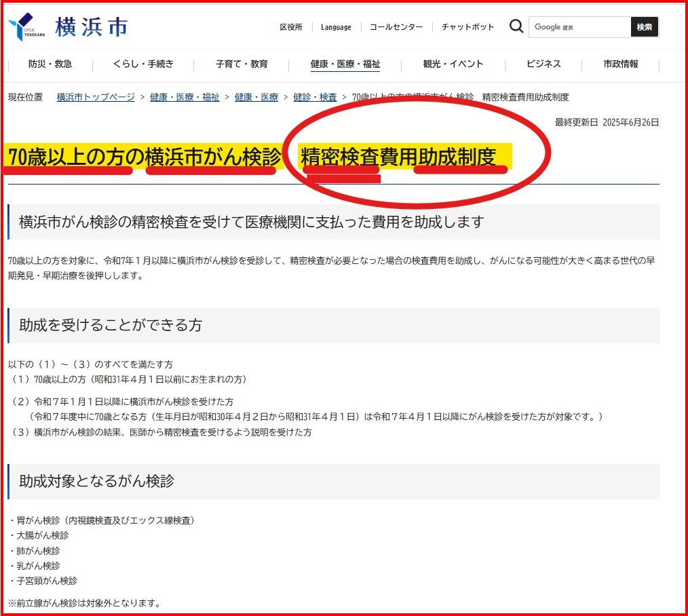Click the highlighted 精密検査費用助成制度 page title
Image resolution: width=688 pixels, height=616 pixels.
tap(400, 157)
